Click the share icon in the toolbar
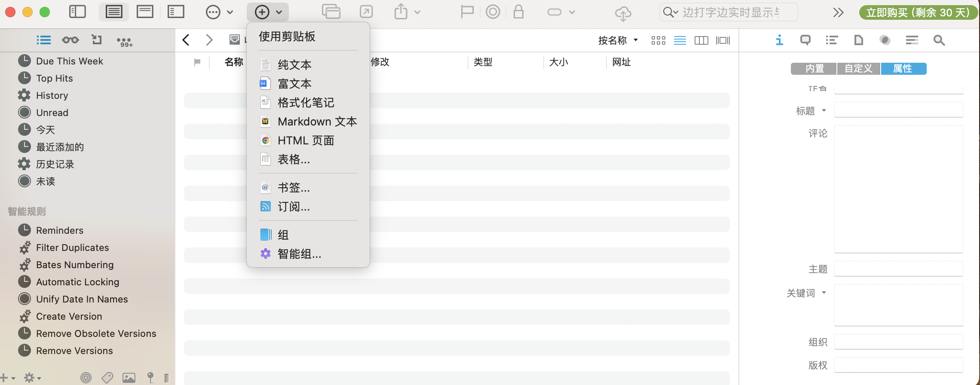 click(x=401, y=12)
